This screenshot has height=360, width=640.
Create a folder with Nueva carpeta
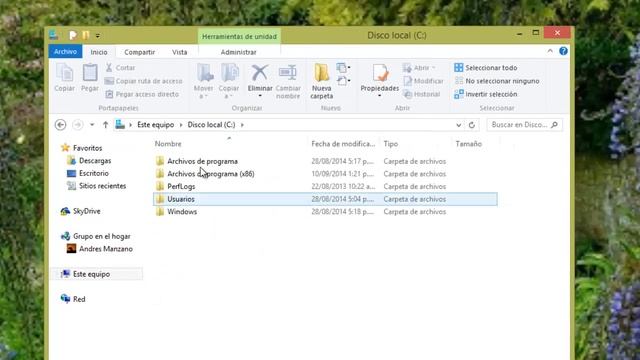tap(322, 81)
